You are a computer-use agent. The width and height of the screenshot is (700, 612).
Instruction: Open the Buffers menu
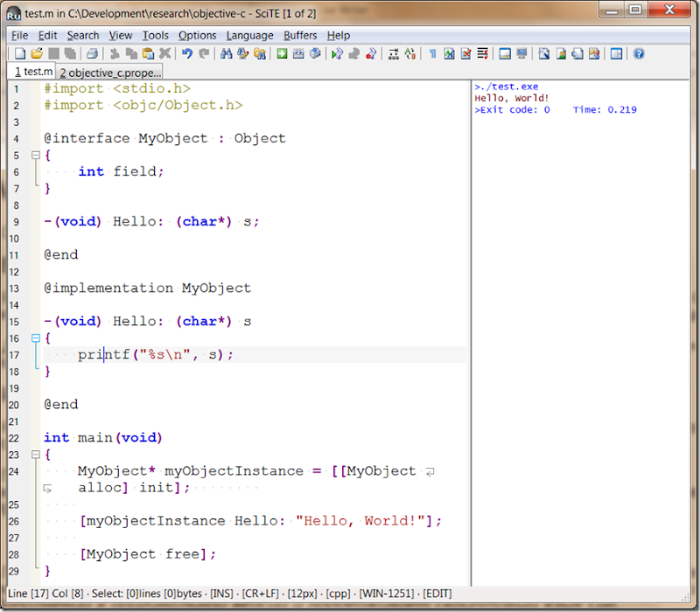pyautogui.click(x=300, y=35)
